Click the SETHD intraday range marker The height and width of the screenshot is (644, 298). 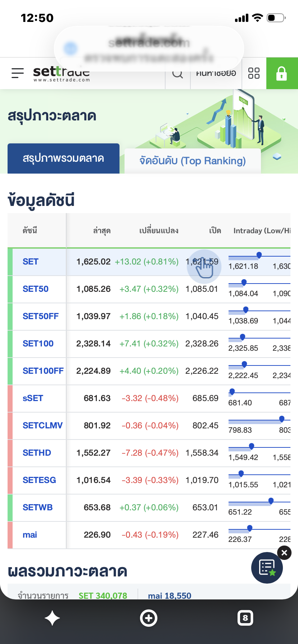252,446
